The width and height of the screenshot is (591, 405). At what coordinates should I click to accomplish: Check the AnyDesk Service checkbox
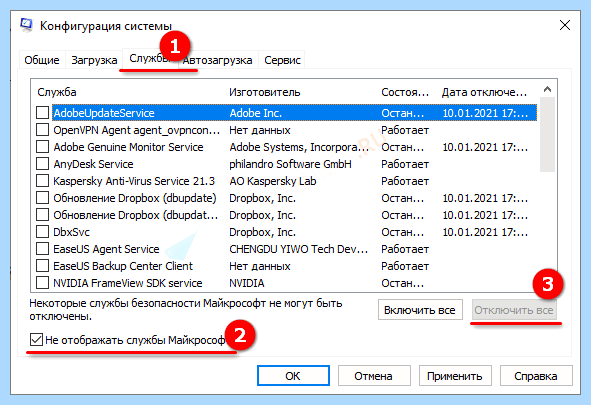(42, 164)
